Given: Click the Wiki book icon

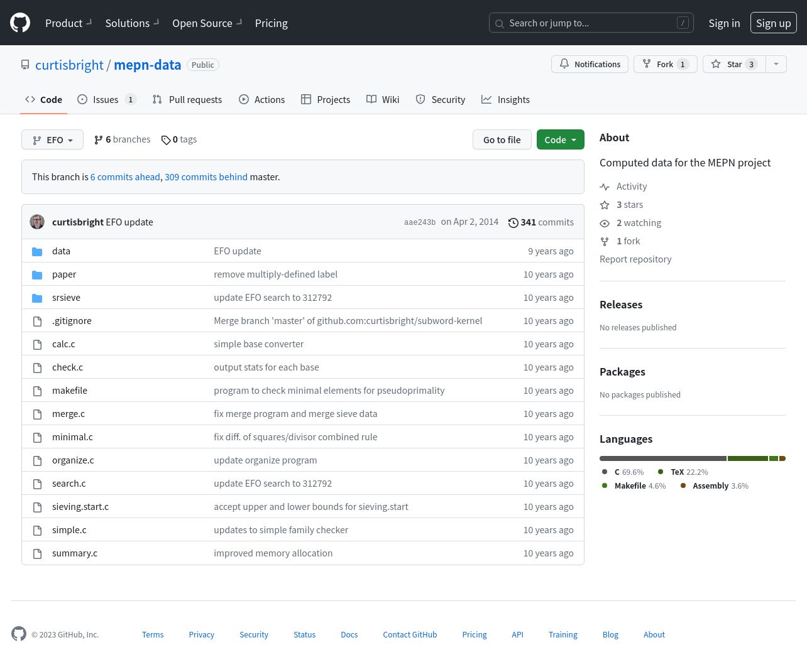Looking at the screenshot, I should coord(371,99).
